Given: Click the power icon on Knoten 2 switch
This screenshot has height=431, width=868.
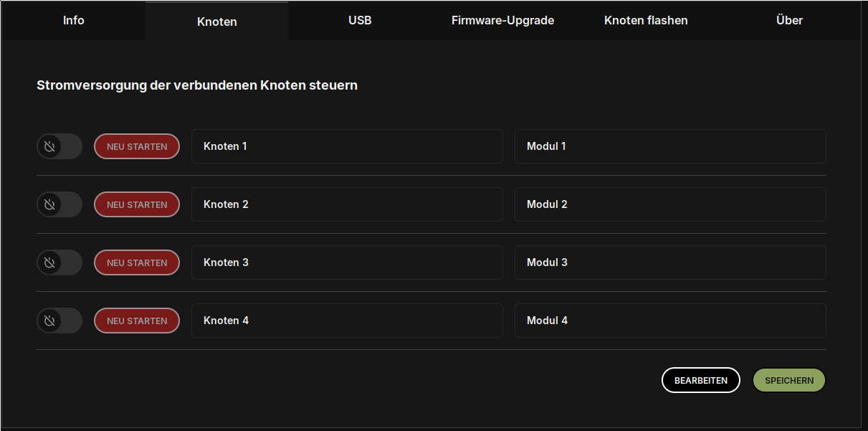Looking at the screenshot, I should 49,204.
